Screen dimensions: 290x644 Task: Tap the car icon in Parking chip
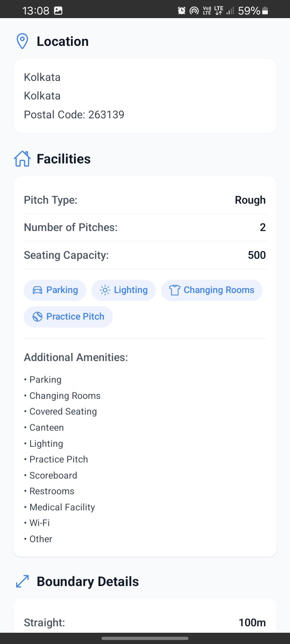pyautogui.click(x=37, y=290)
